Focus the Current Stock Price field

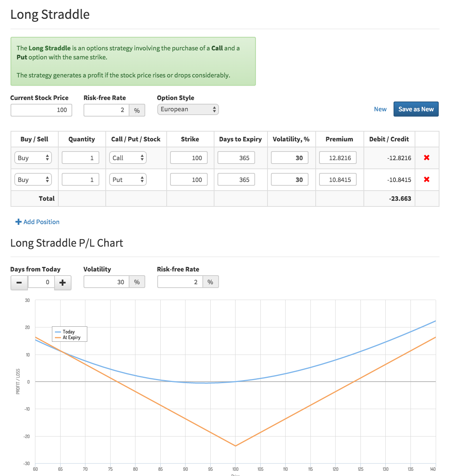[41, 110]
